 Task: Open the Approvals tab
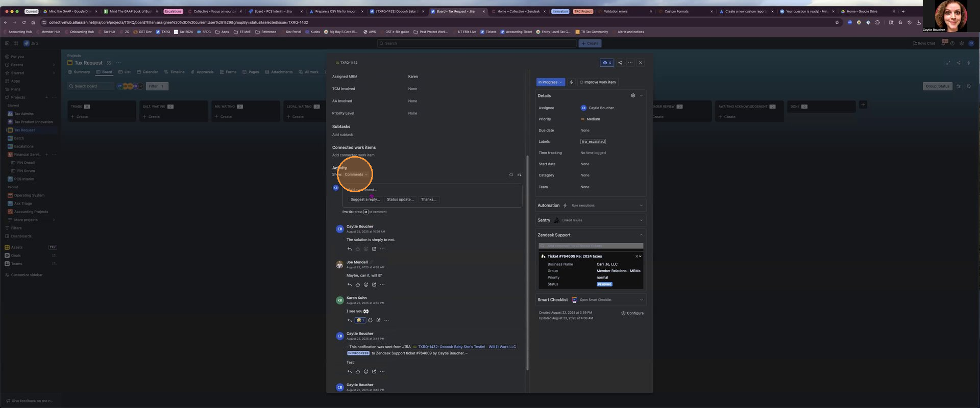click(x=202, y=72)
